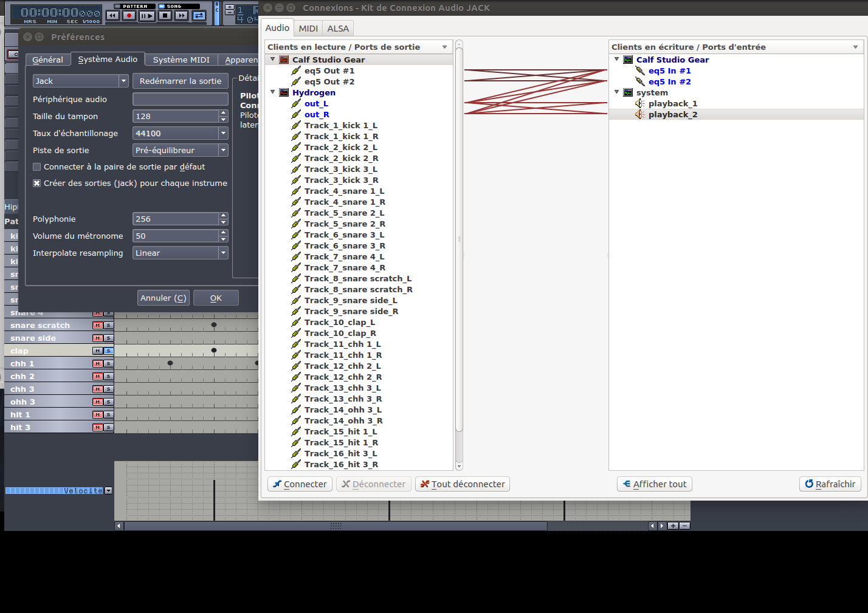Increase BPM with the plus button

230,7
